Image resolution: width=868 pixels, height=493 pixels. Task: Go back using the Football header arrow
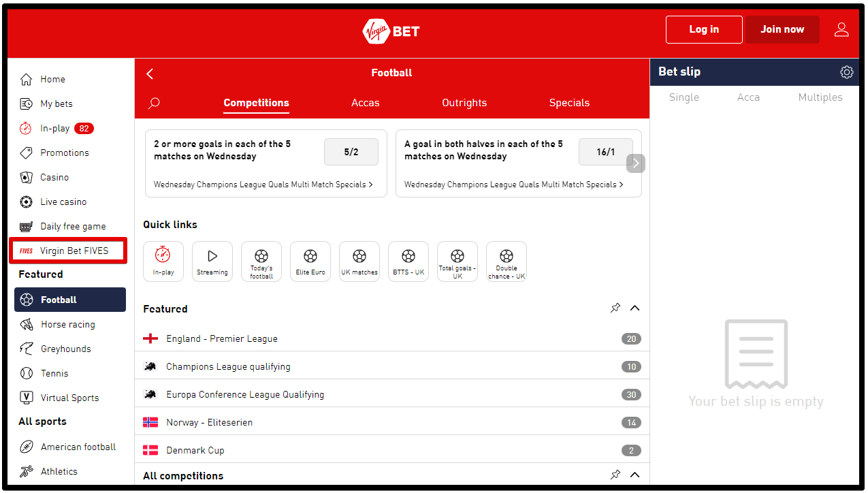[x=150, y=74]
